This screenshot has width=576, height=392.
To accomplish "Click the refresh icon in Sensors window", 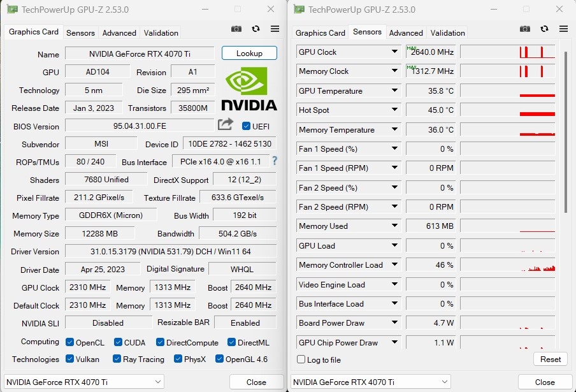I will point(544,29).
